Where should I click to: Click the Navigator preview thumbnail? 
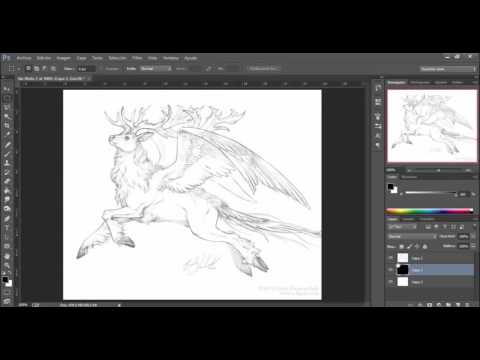pyautogui.click(x=432, y=126)
